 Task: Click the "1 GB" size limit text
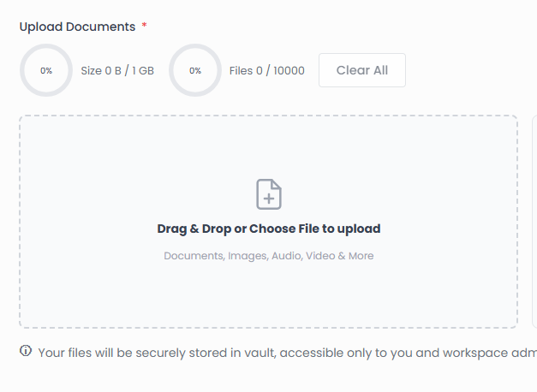point(143,71)
